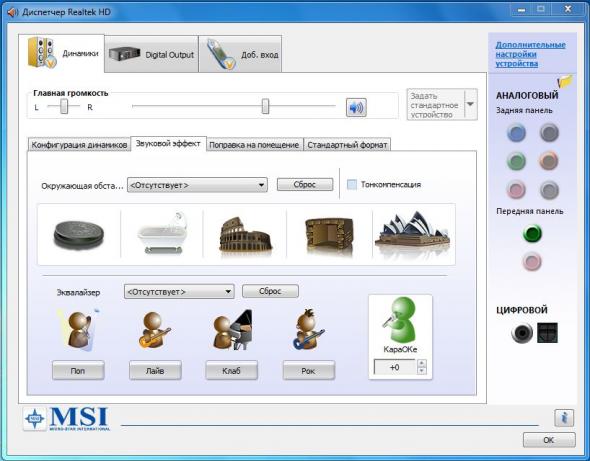Select the bathroom environment effect icon

(163, 233)
